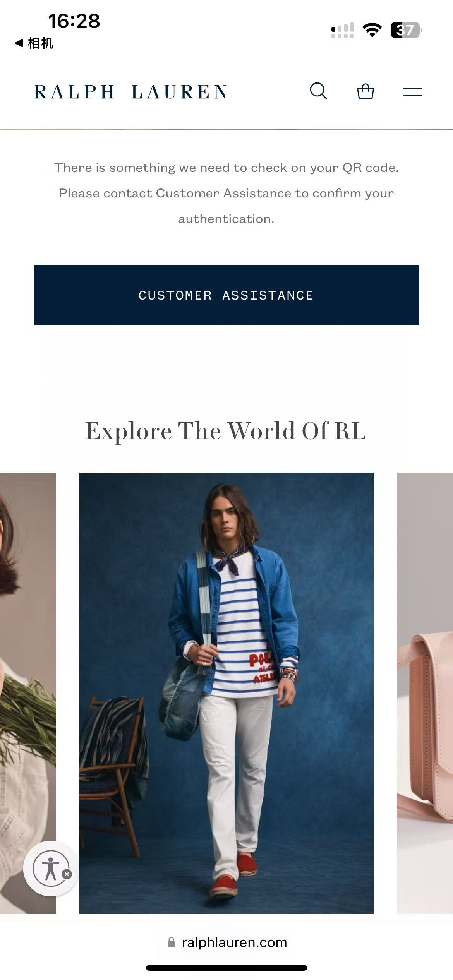The image size is (453, 980).
Task: Tap the cellular signal bars icon
Action: click(343, 30)
